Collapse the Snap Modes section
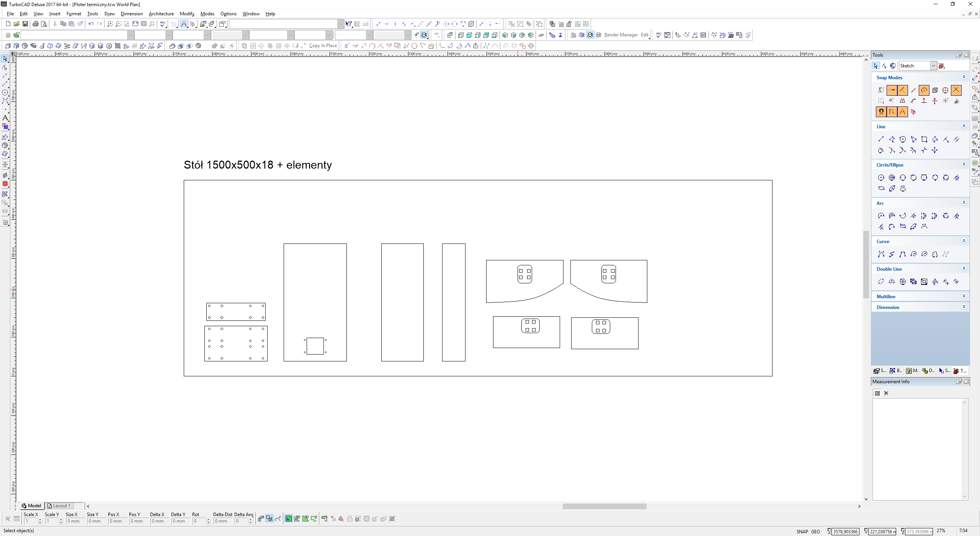 (964, 77)
